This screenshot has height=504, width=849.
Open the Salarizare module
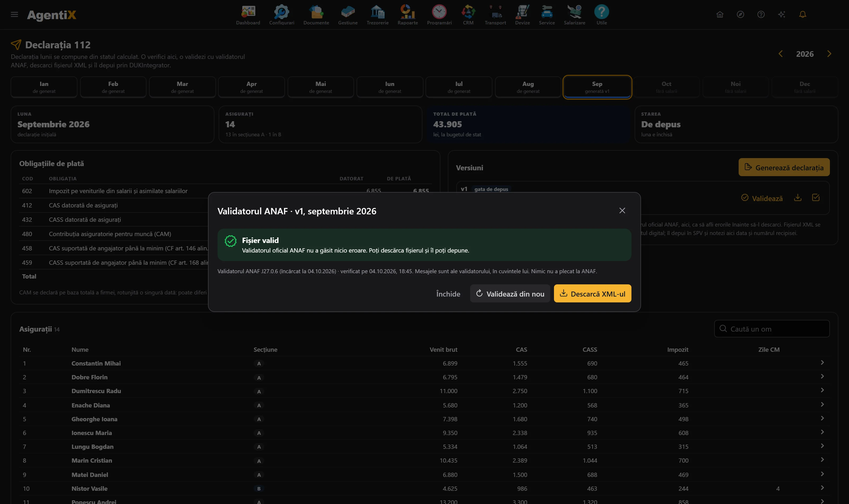(x=574, y=15)
